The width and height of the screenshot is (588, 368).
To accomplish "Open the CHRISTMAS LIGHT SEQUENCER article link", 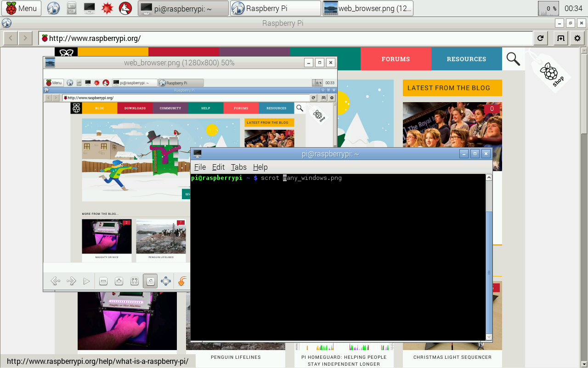I will click(x=452, y=357).
